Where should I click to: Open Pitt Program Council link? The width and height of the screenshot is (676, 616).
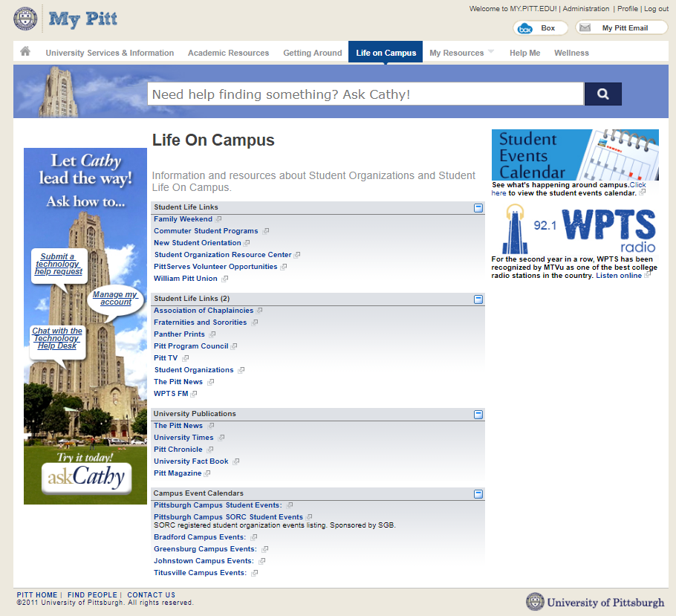point(191,346)
